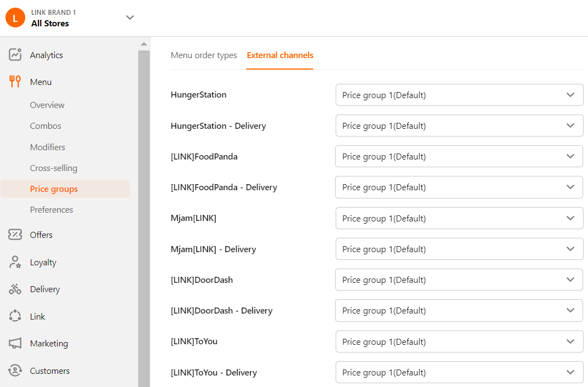Click the [LINK]DoorDash channel label
The height and width of the screenshot is (387, 588).
[x=202, y=280]
